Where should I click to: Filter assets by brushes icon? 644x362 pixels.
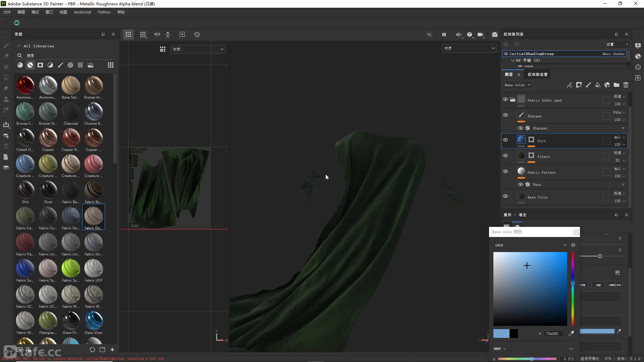[60, 65]
